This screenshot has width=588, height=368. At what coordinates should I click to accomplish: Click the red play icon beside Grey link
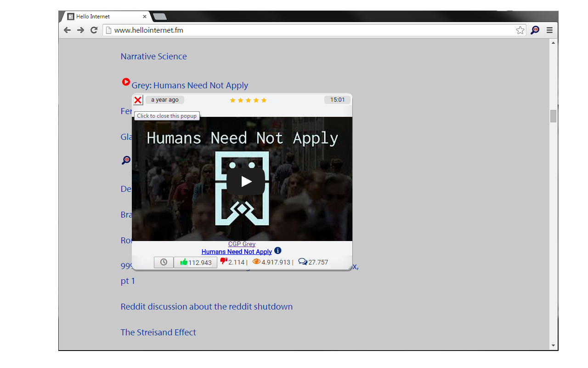click(126, 82)
